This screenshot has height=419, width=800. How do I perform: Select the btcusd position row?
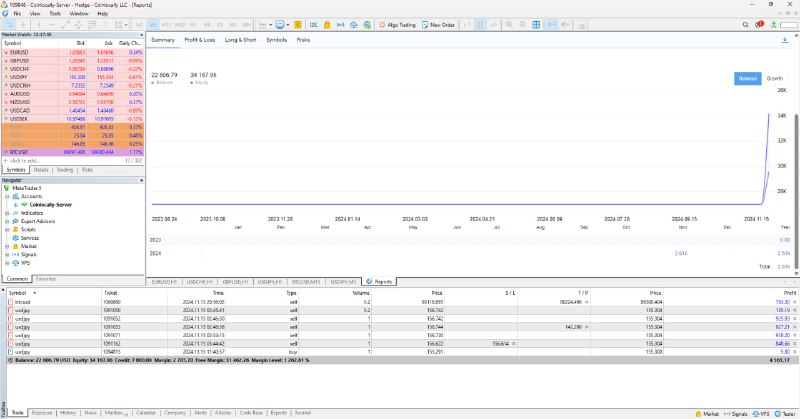coord(402,302)
